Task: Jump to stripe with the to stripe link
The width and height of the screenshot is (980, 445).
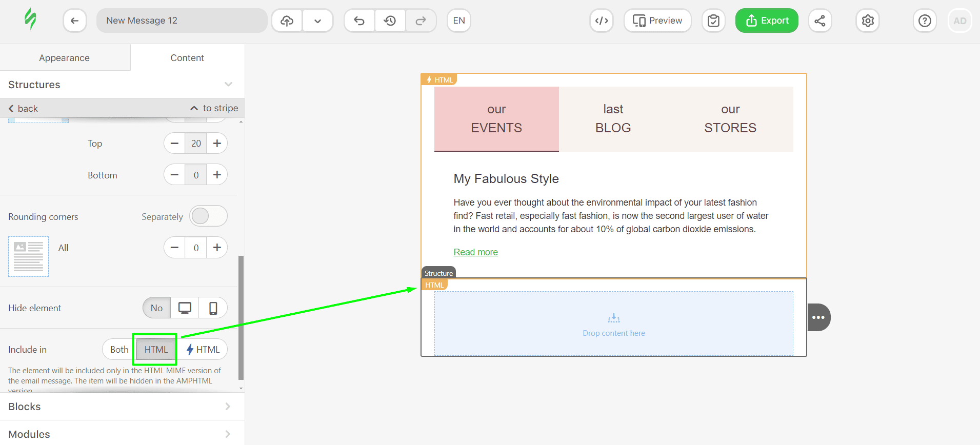Action: (x=214, y=108)
